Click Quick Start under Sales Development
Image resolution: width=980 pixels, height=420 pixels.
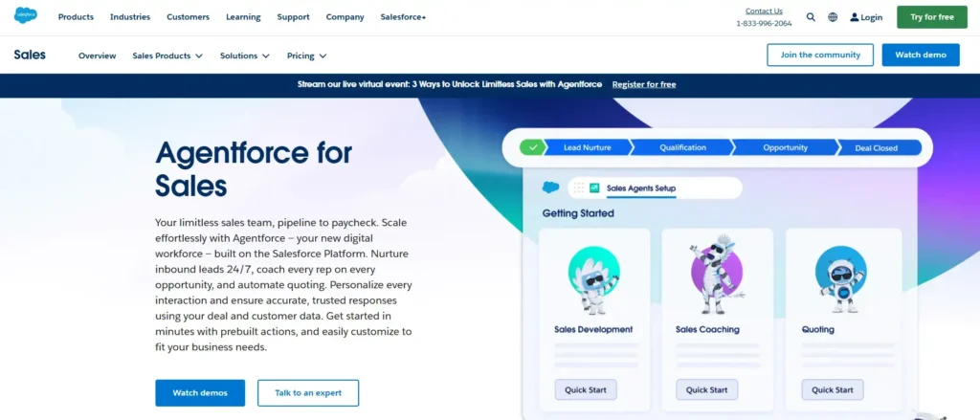point(586,390)
